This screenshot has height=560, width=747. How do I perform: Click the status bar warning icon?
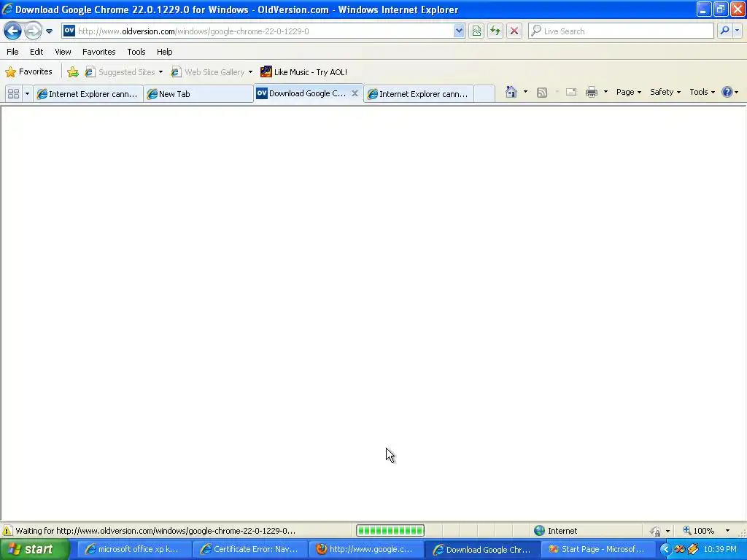click(x=7, y=531)
